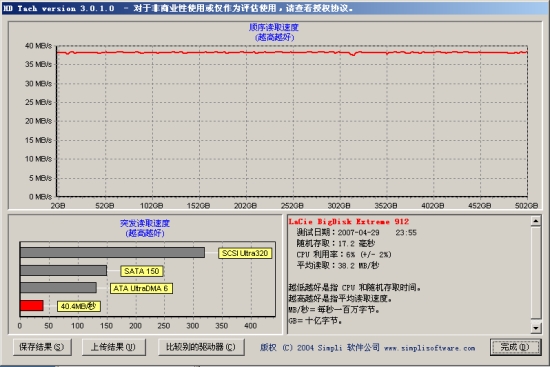Select the ATA UltraDMA 6 label

[x=141, y=288]
